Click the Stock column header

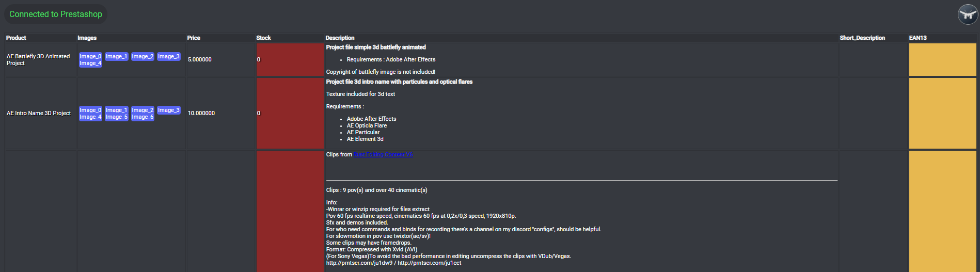[x=263, y=38]
